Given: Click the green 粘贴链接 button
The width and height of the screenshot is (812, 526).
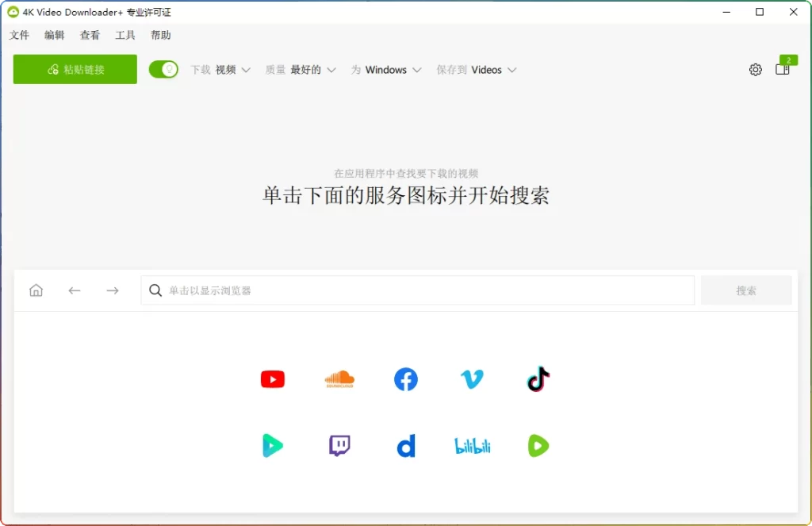Looking at the screenshot, I should [x=75, y=69].
